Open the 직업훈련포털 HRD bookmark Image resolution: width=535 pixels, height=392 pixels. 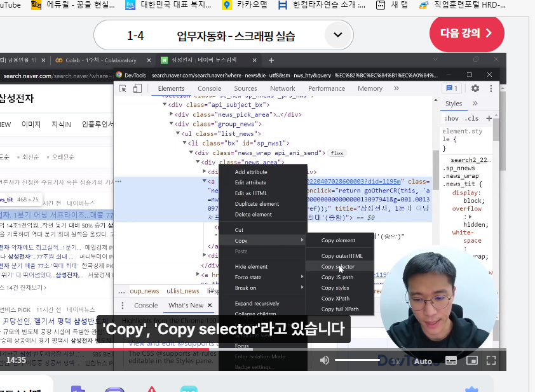[463, 5]
